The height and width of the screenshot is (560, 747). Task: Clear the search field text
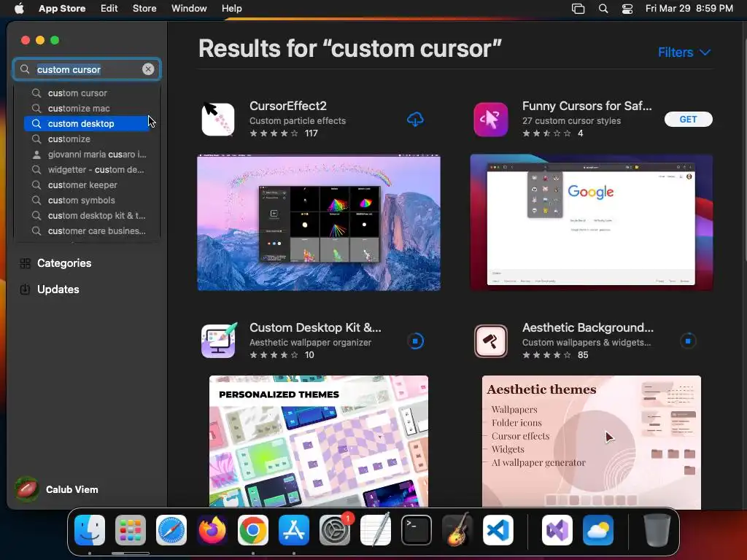[x=148, y=69]
